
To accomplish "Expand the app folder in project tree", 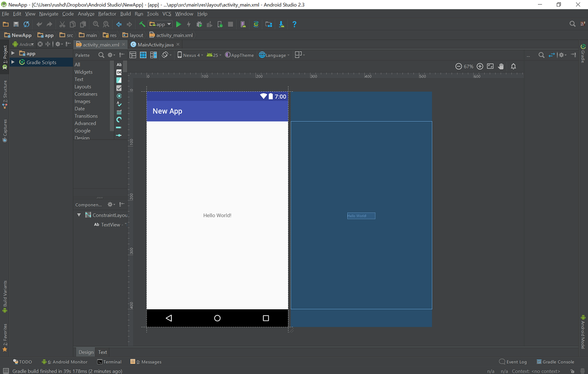I will pos(13,54).
